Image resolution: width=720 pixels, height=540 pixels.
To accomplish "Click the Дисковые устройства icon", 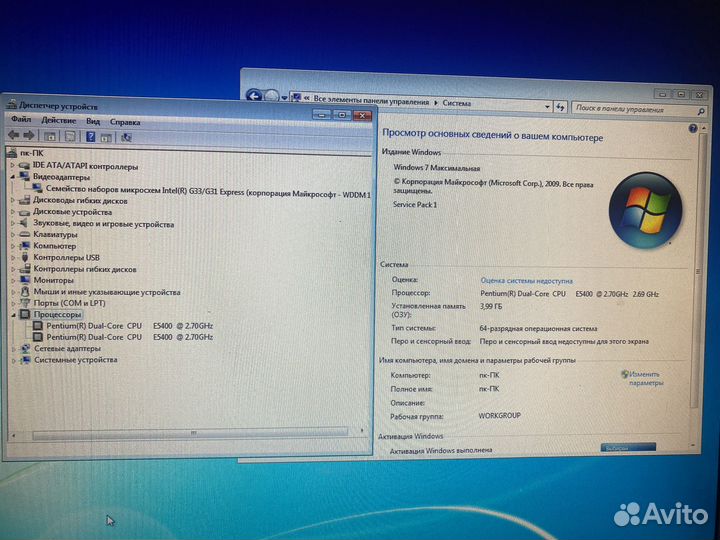I will (25, 212).
